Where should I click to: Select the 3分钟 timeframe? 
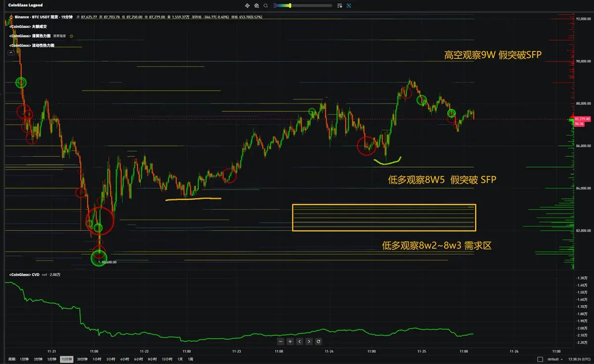click(x=38, y=359)
